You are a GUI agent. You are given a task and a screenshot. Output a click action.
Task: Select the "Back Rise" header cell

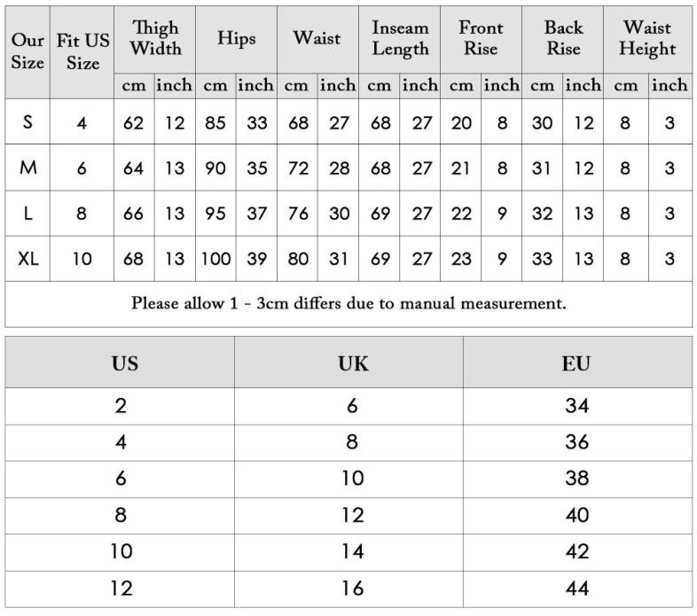pyautogui.click(x=563, y=39)
